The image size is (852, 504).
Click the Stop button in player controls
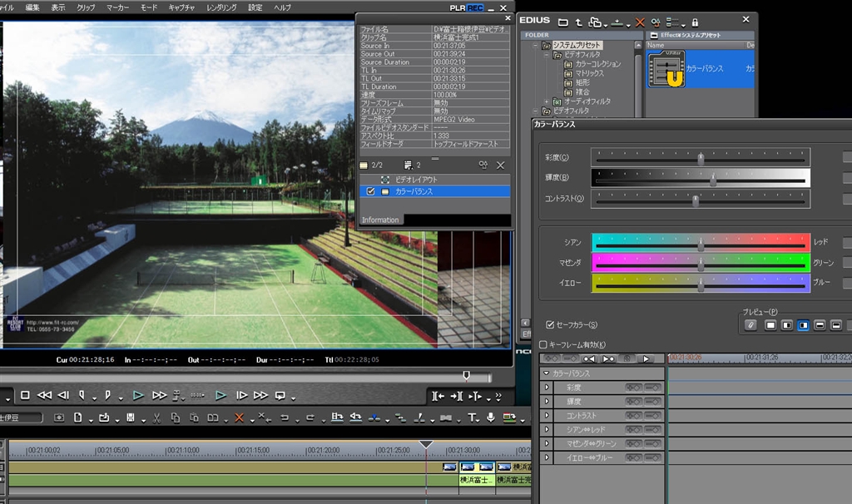tap(25, 395)
